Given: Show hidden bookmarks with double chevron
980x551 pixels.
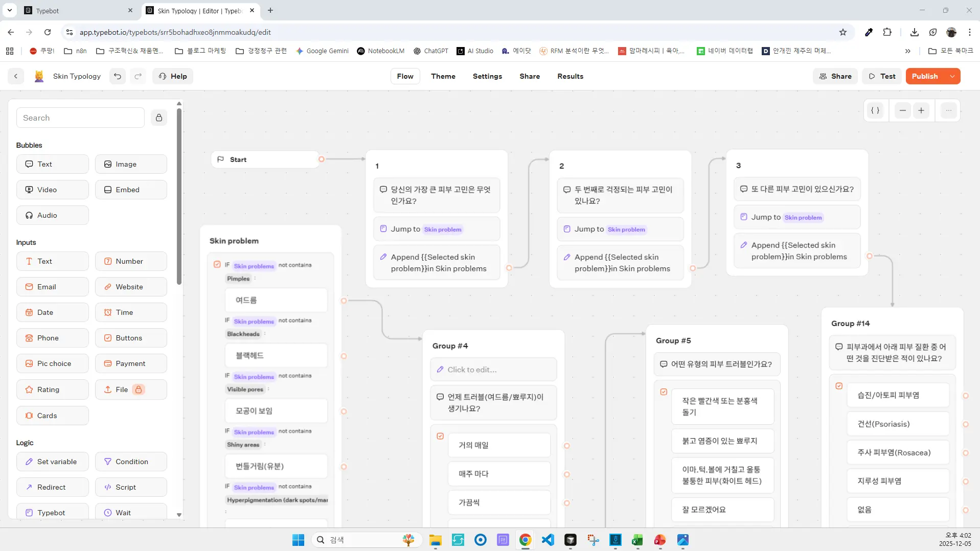Looking at the screenshot, I should click(907, 51).
